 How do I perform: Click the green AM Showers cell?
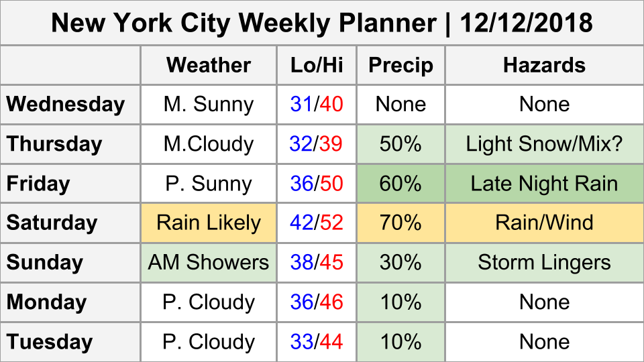coord(209,262)
